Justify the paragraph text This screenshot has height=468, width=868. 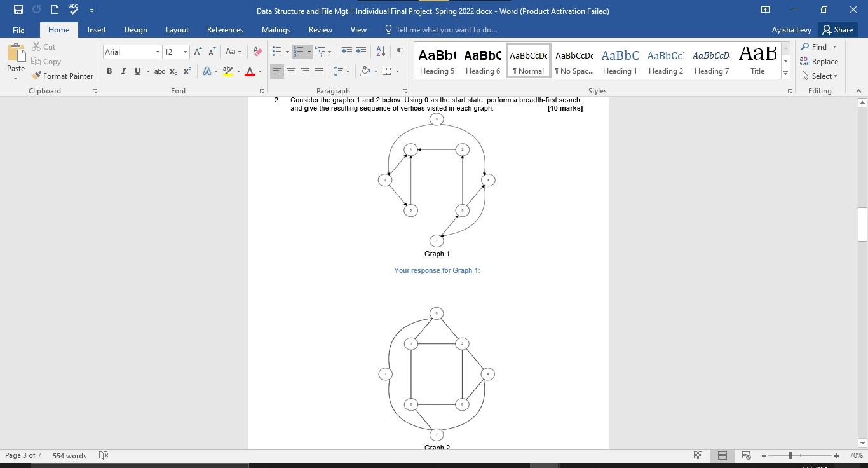click(x=319, y=71)
